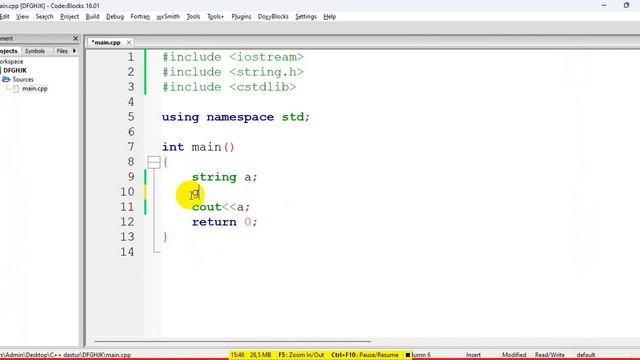This screenshot has height=360, width=640.
Task: Open the Edit menu
Action: point(4,17)
